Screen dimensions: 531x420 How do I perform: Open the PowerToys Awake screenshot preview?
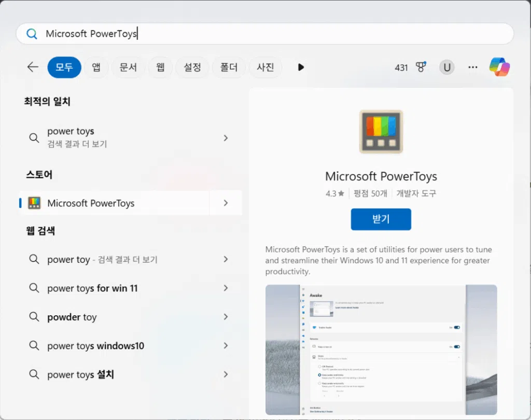point(381,350)
